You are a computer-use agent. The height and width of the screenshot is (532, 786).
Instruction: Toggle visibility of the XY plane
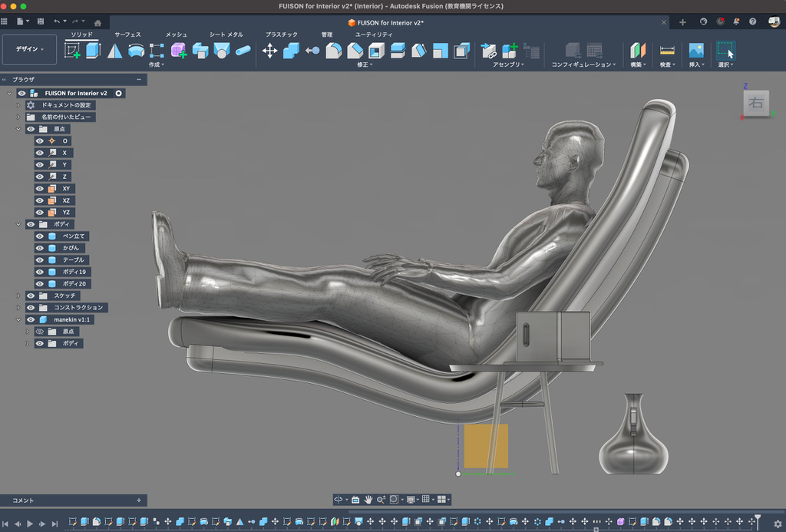[40, 188]
